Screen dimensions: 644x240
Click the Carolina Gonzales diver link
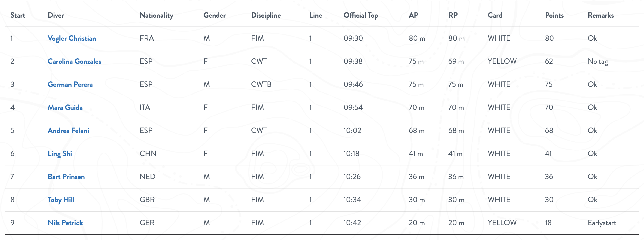click(x=74, y=61)
